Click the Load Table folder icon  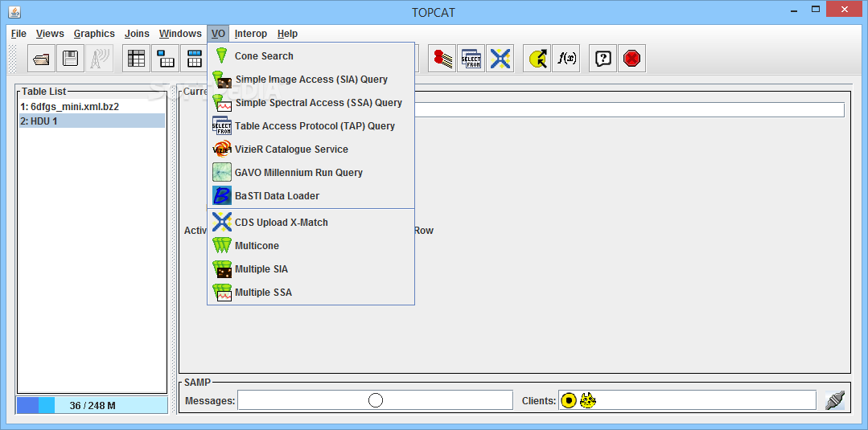click(x=42, y=58)
